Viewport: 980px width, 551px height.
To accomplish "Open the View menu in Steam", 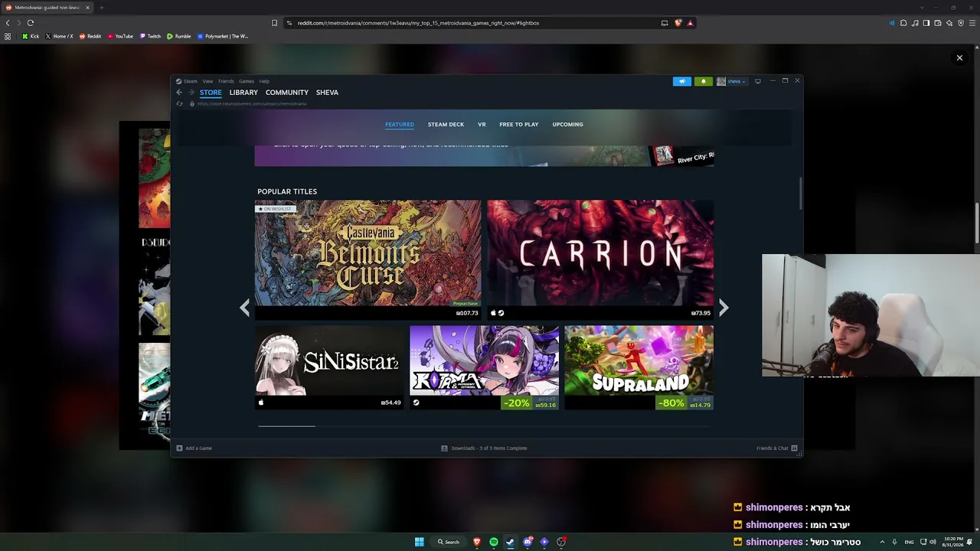I will pos(207,81).
